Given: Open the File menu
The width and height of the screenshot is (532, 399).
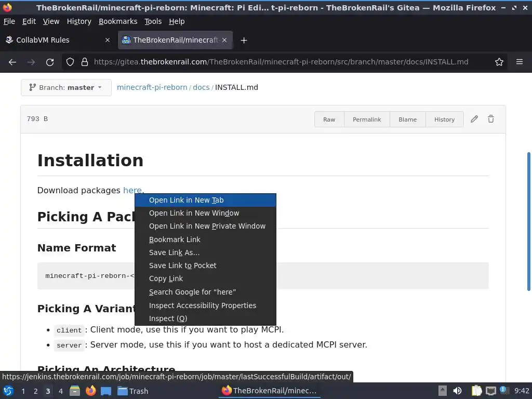Looking at the screenshot, I should click(x=9, y=21).
